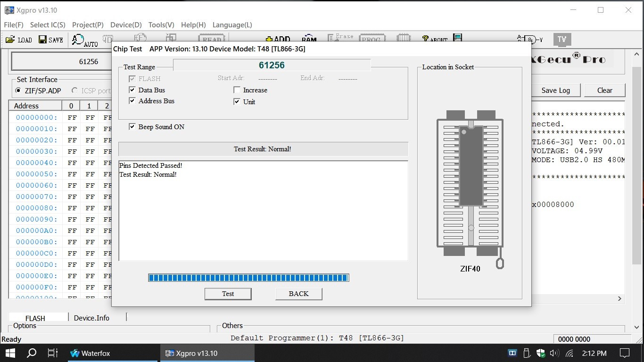Open the File(F) menu
Viewport: 644px width, 362px height.
(x=14, y=25)
